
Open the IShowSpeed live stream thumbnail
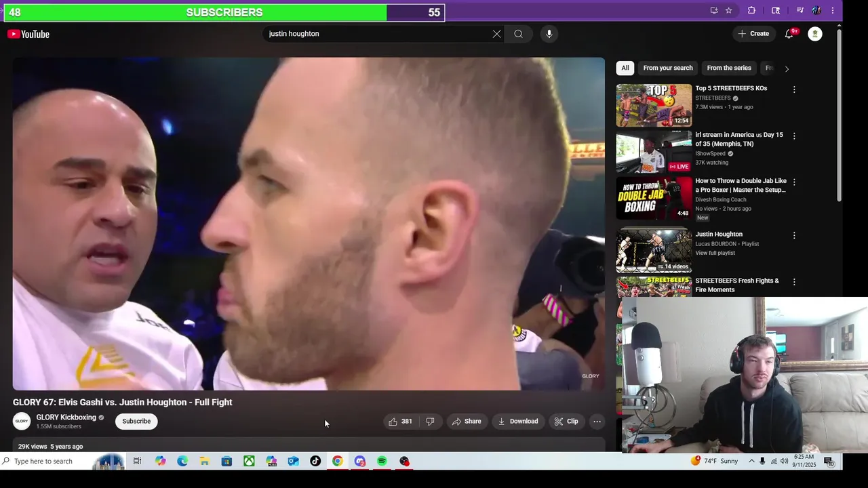pos(654,152)
